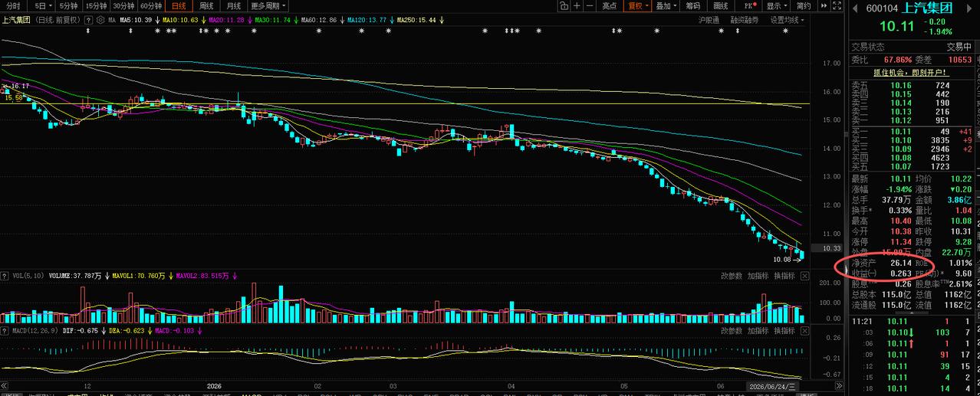The image size is (980, 396).
Task: Expand 设置均线 dropdown
Action: point(788,20)
